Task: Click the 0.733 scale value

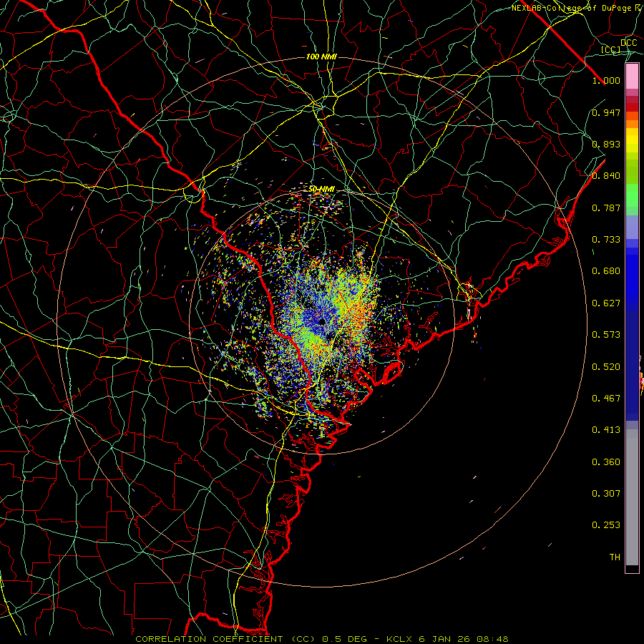Action: tap(606, 240)
